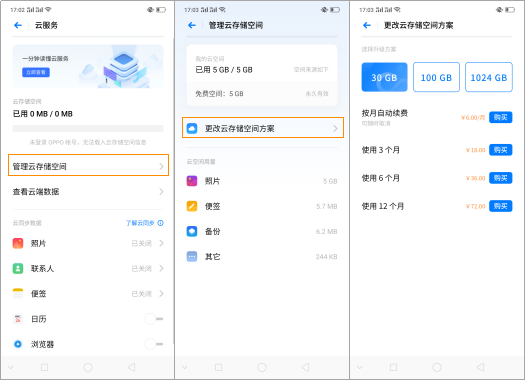The width and height of the screenshot is (526, 381).
Task: Tap 已用 0 MB / 0 MB text
Action: tap(43, 114)
